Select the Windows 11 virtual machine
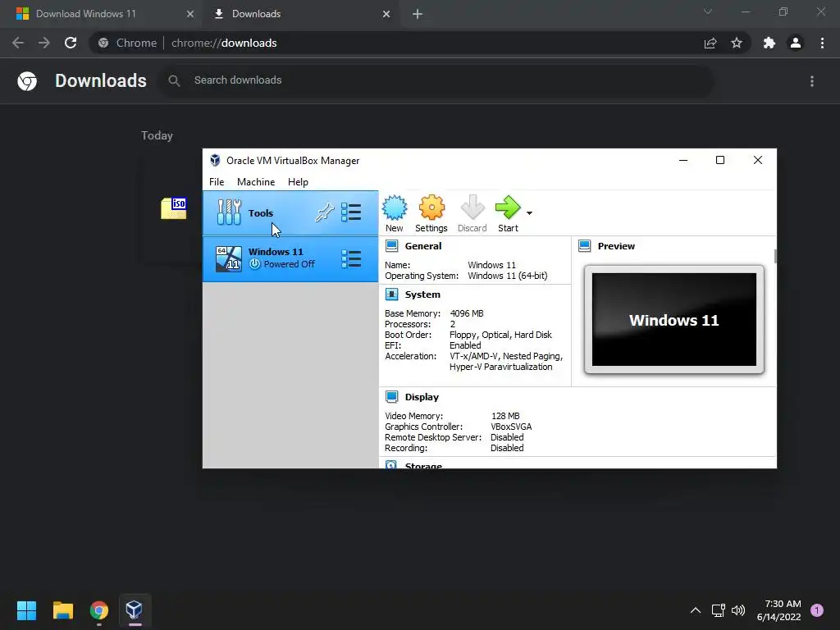 coord(290,258)
